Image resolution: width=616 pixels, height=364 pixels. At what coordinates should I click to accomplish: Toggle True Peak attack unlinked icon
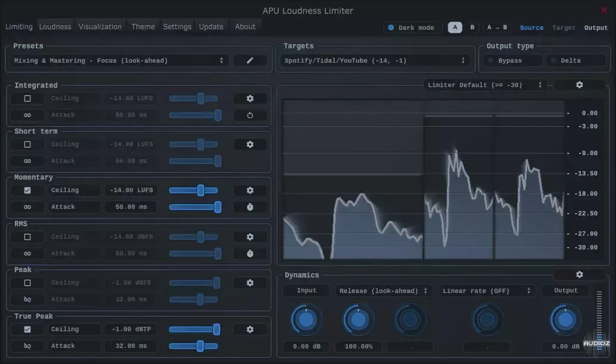click(x=27, y=346)
